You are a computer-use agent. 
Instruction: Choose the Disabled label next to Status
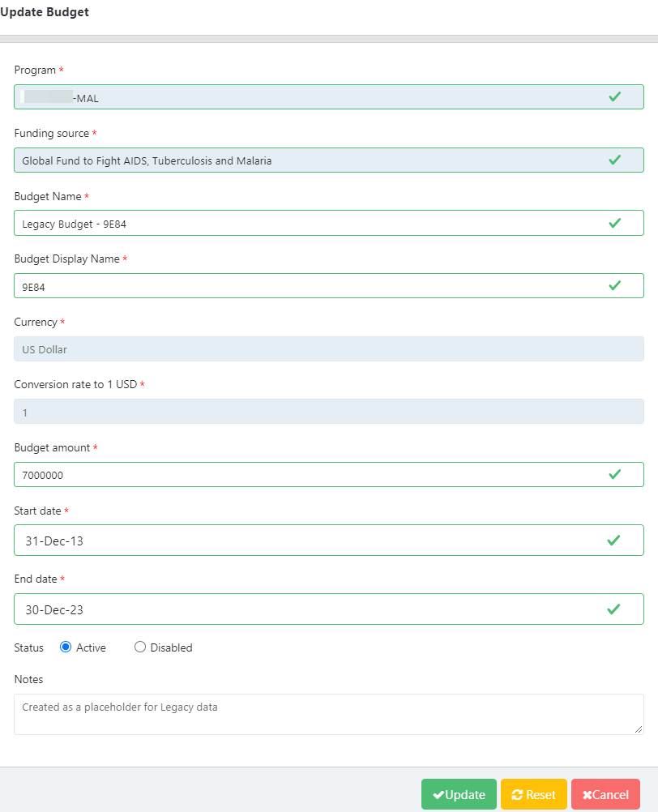[x=171, y=647]
